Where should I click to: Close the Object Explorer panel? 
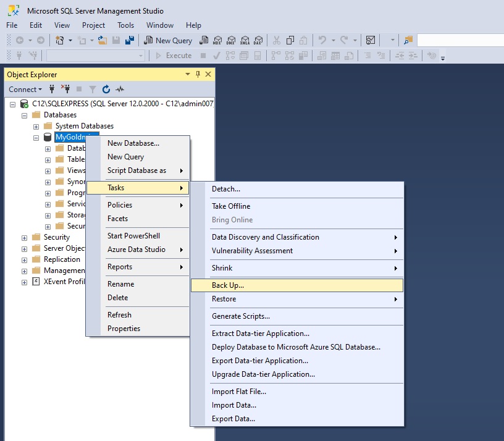208,75
